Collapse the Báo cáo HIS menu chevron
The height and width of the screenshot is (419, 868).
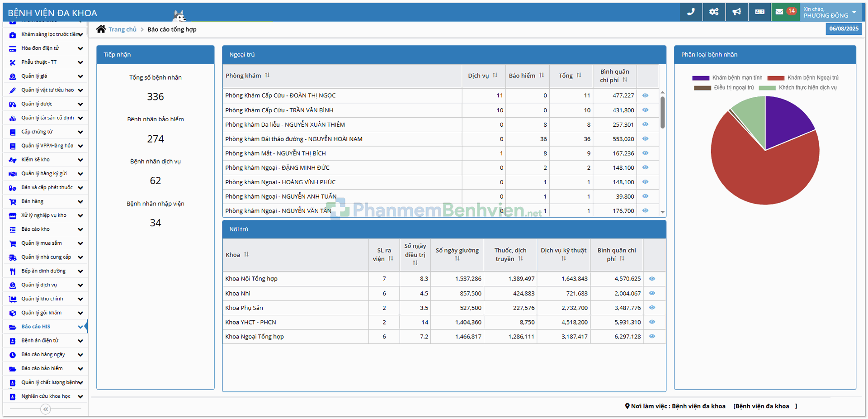[80, 327]
